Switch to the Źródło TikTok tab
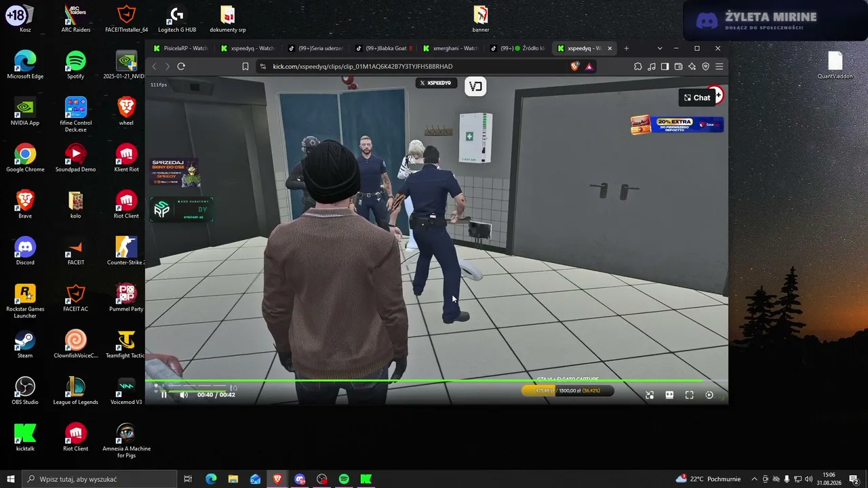 click(x=517, y=48)
